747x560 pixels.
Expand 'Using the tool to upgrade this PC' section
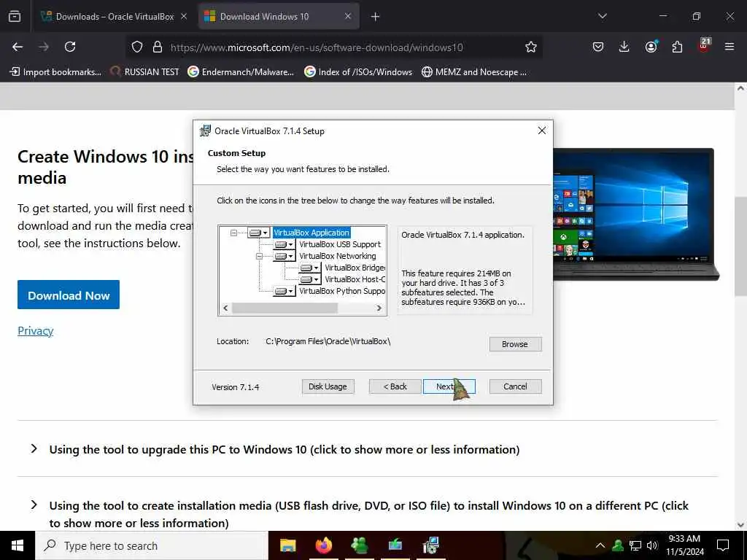tap(284, 449)
